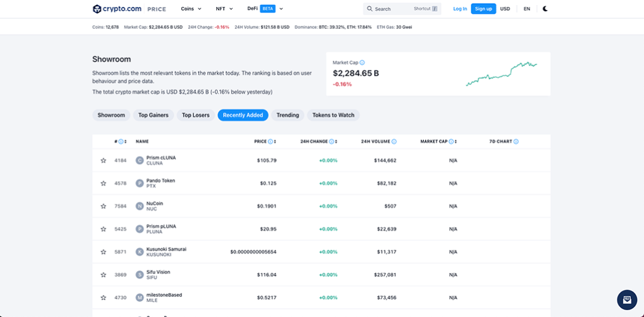
Task: Open the Pando Token coin page
Action: 160,181
